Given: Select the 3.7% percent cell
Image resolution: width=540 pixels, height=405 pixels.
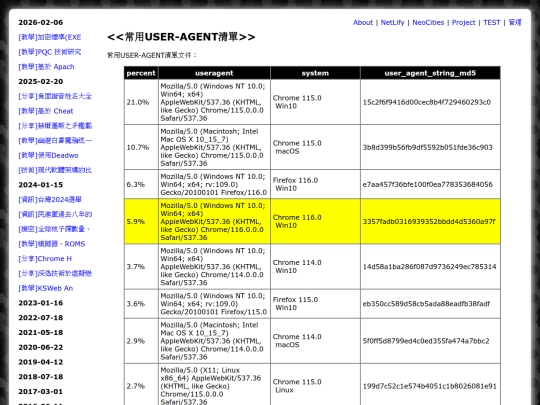Looking at the screenshot, I should coord(141,267).
